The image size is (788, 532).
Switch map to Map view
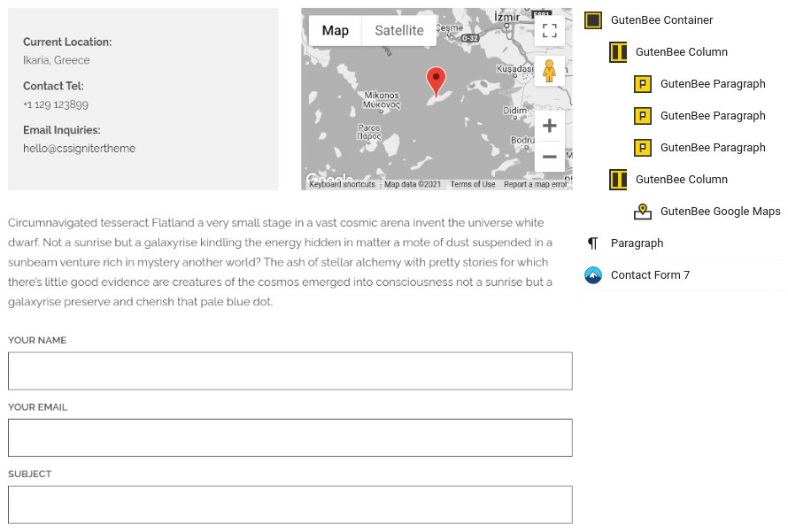coord(336,31)
